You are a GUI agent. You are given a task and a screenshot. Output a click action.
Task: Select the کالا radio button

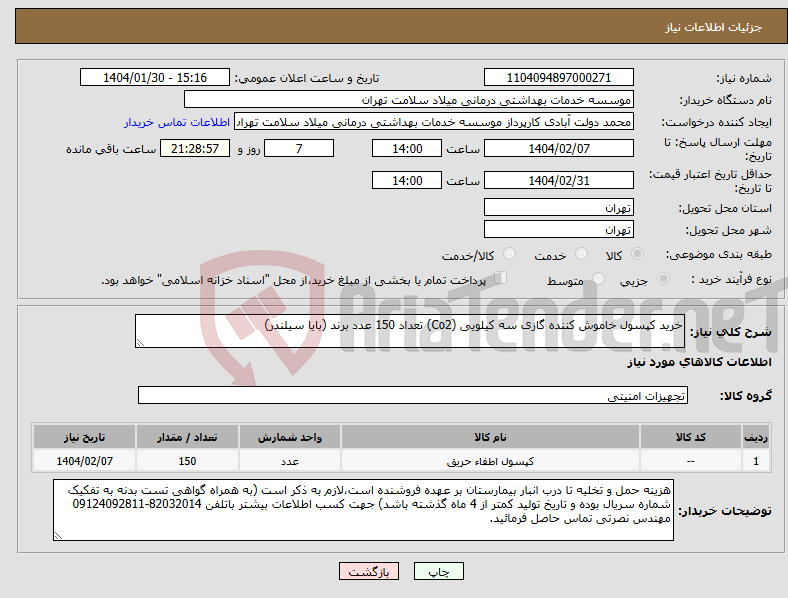tap(637, 254)
